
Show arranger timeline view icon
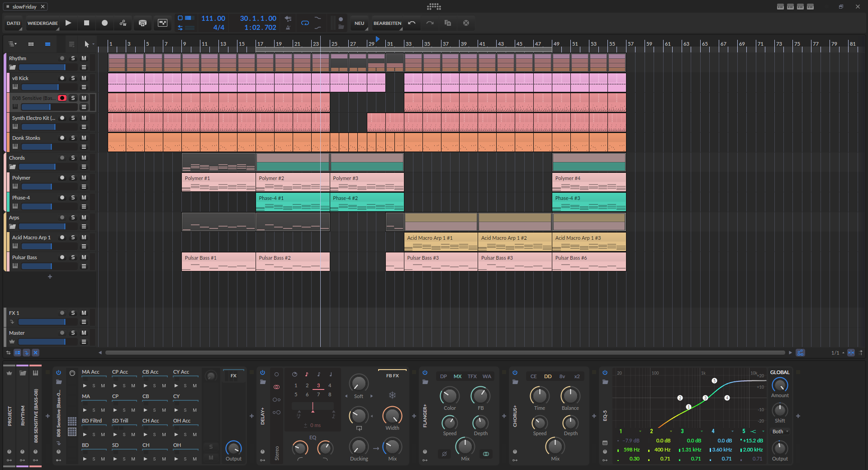click(47, 44)
